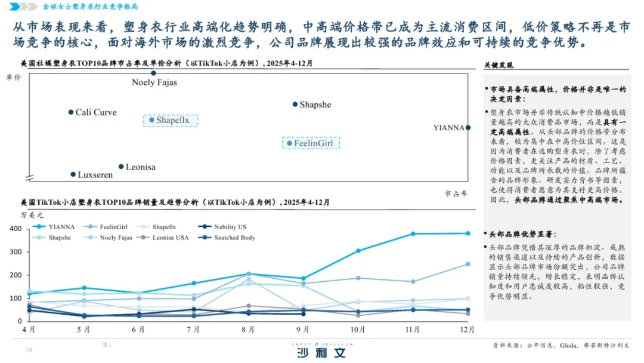The height and width of the screenshot is (363, 644).
Task: Click Noely Fajas entry in the line chart legend
Action: pyautogui.click(x=109, y=238)
